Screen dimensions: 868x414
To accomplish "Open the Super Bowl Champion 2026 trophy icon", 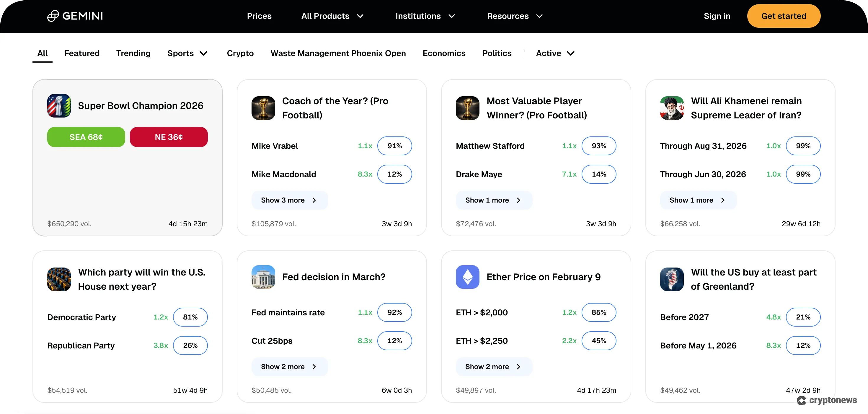I will pyautogui.click(x=59, y=105).
